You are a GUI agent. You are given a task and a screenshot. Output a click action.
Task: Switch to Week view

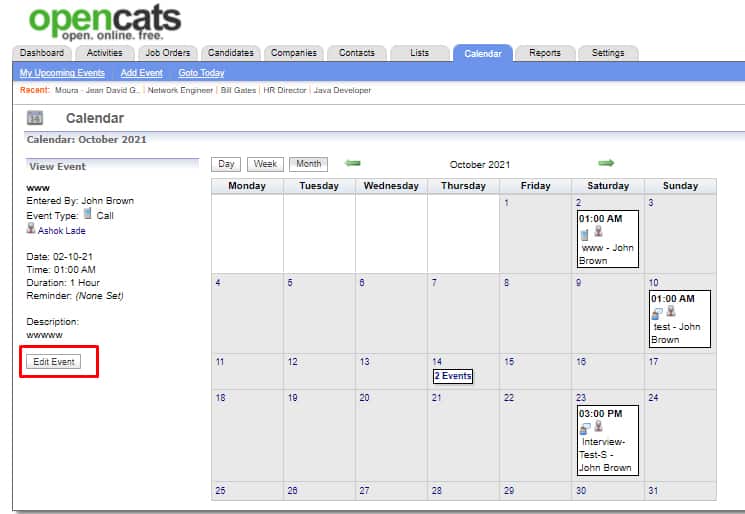265,164
